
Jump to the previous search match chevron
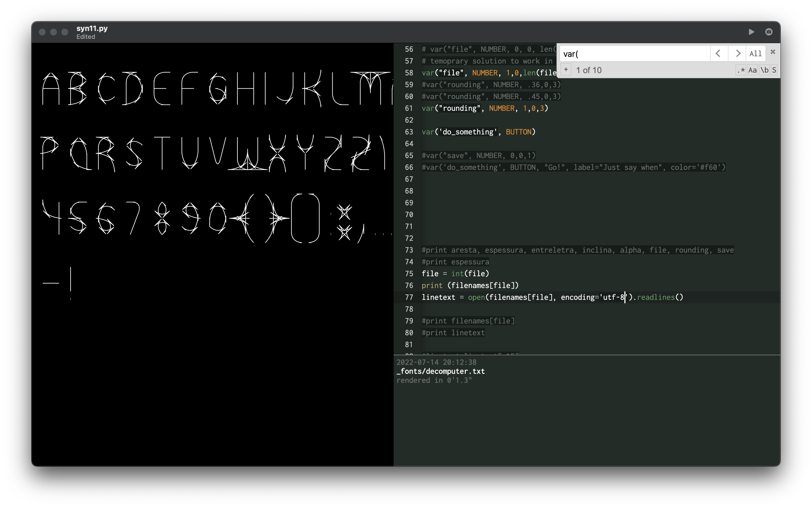coord(719,53)
